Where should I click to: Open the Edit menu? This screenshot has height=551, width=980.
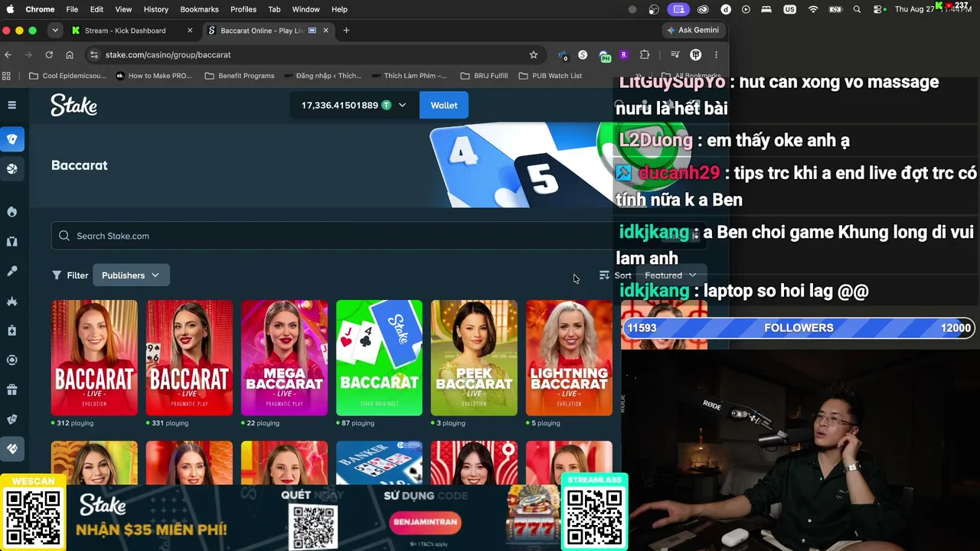tap(96, 9)
